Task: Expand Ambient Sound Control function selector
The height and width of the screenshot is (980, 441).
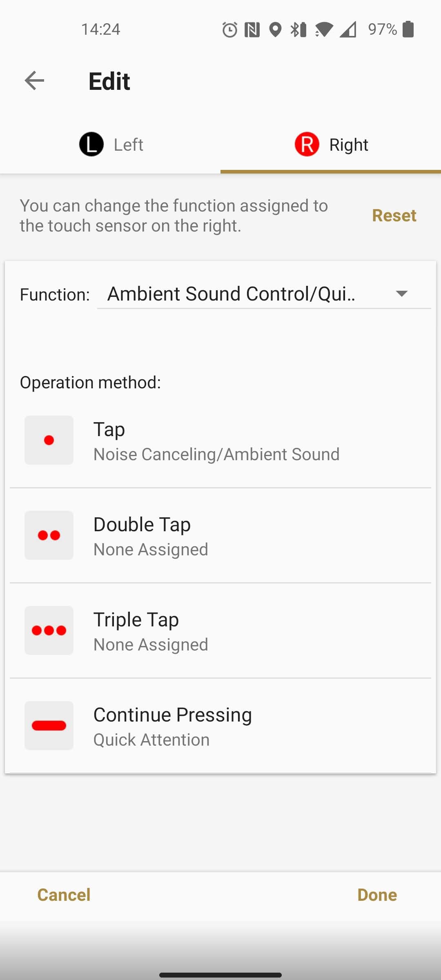Action: [231, 294]
